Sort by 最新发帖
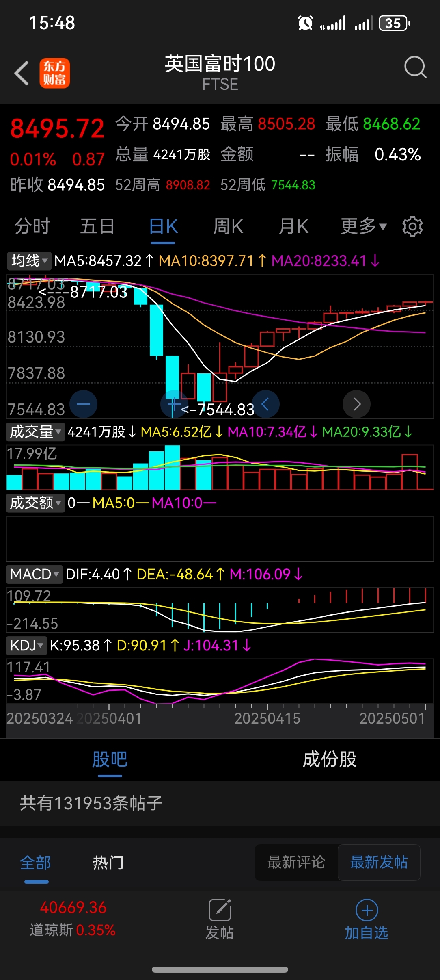This screenshot has height=980, width=440. click(x=379, y=862)
